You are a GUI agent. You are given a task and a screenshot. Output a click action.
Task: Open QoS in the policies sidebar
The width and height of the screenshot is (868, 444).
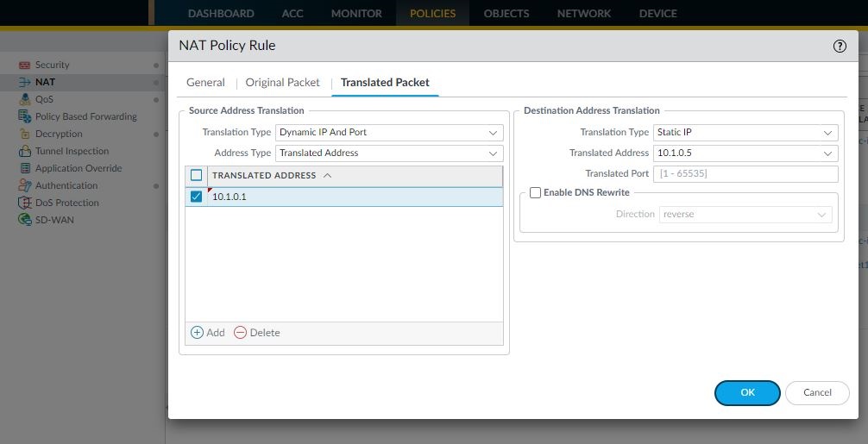[x=44, y=99]
